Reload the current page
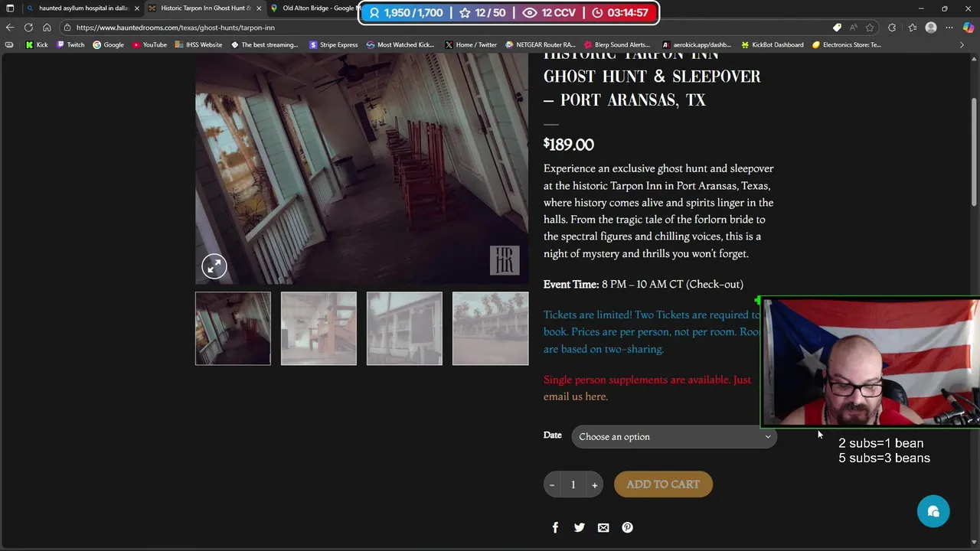980x551 pixels. click(28, 28)
